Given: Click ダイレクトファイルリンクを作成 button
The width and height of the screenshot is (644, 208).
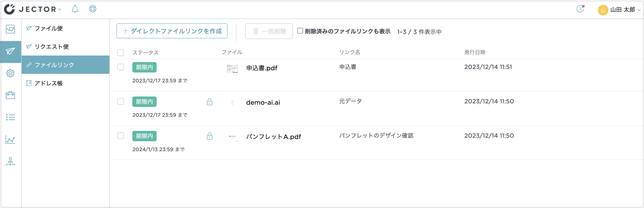Looking at the screenshot, I should (172, 31).
